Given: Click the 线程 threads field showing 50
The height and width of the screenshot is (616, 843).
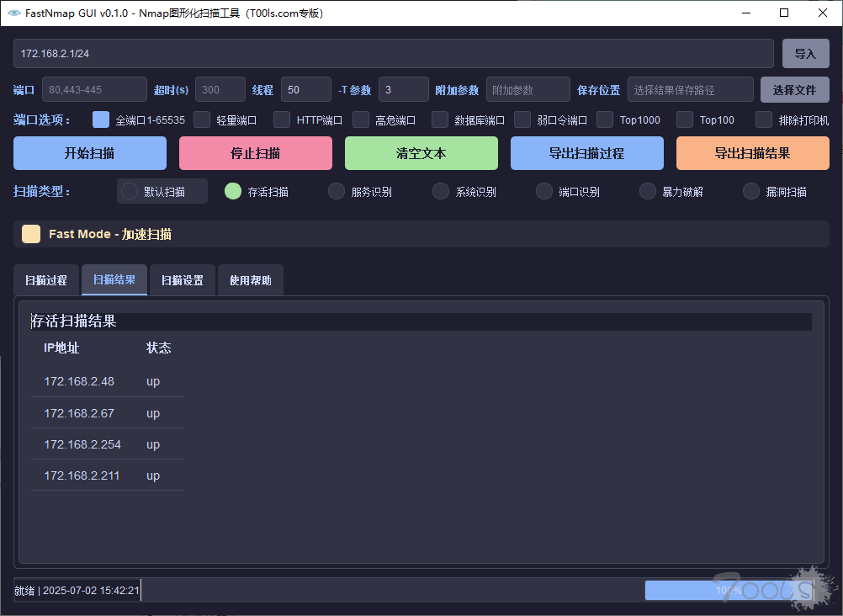Looking at the screenshot, I should tap(306, 90).
